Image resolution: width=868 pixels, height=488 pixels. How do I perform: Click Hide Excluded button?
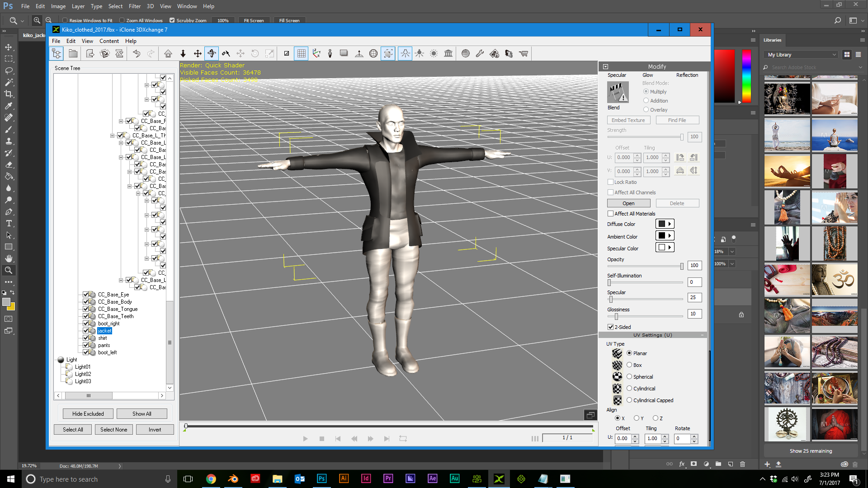pyautogui.click(x=88, y=414)
